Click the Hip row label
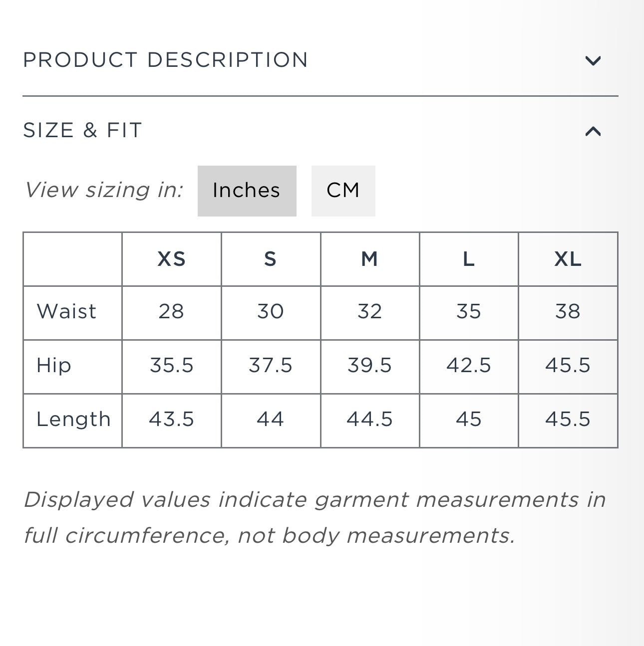This screenshot has height=646, width=644. coord(54,366)
